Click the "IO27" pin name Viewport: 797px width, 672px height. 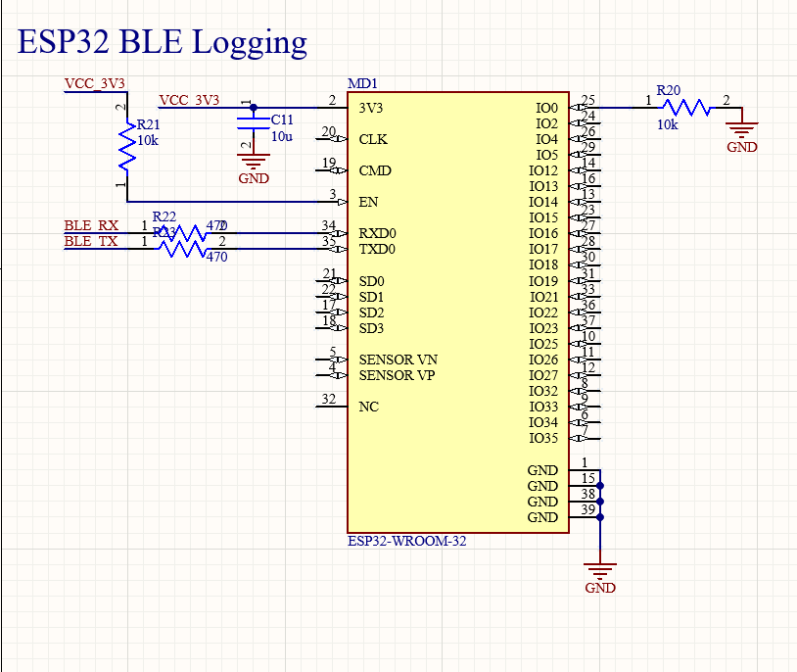543,375
